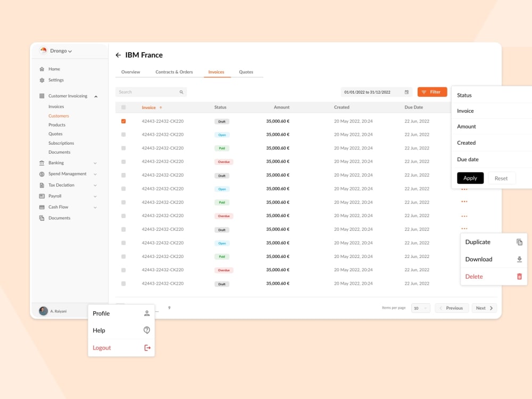Go to the Previous page
This screenshot has width=532, height=399.
point(452,308)
